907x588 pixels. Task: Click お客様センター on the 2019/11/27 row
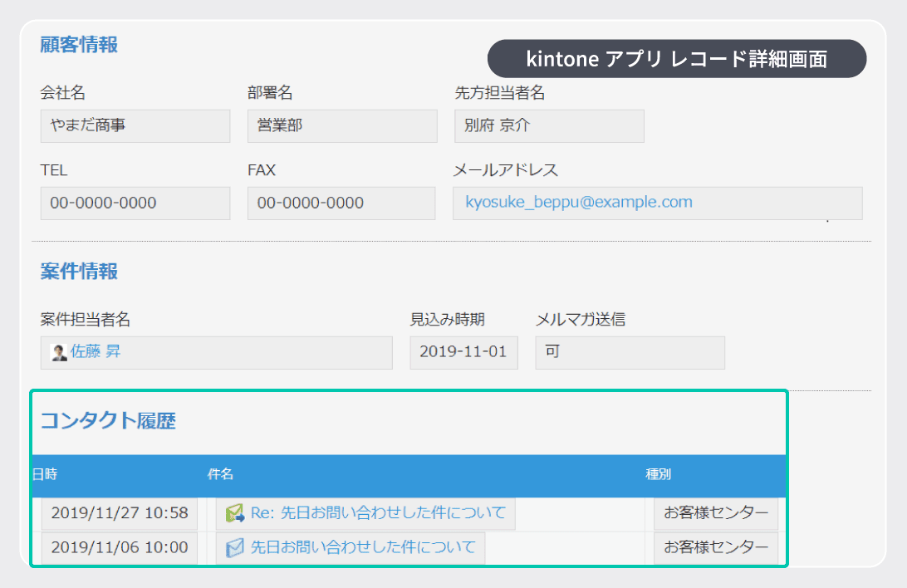click(716, 512)
